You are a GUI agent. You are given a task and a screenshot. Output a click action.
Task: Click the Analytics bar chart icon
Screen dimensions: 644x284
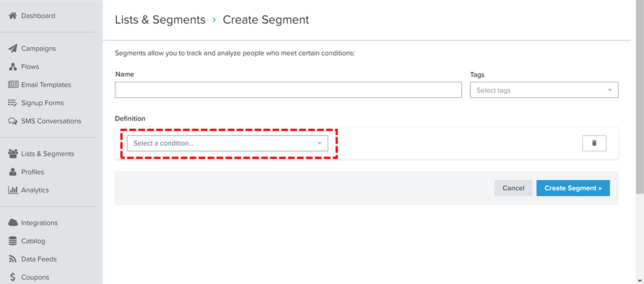[13, 190]
